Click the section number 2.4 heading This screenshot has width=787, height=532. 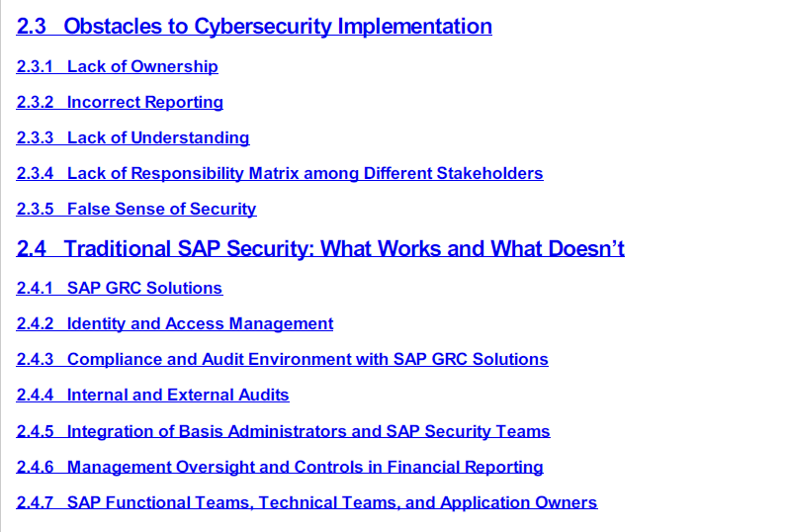coord(32,248)
